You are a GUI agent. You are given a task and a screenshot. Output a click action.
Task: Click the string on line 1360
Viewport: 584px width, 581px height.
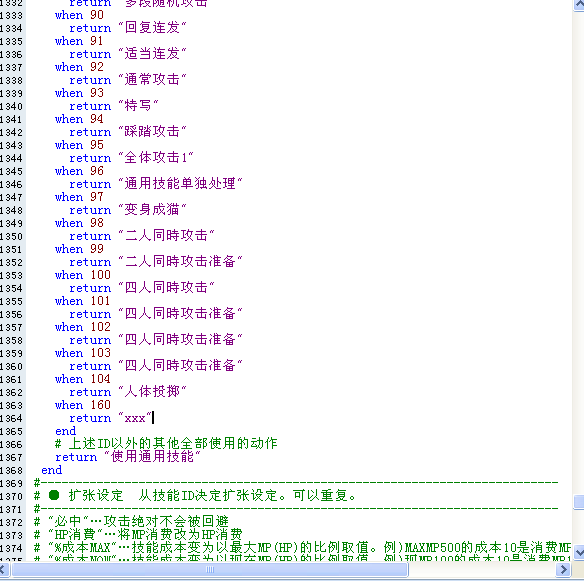(180, 366)
